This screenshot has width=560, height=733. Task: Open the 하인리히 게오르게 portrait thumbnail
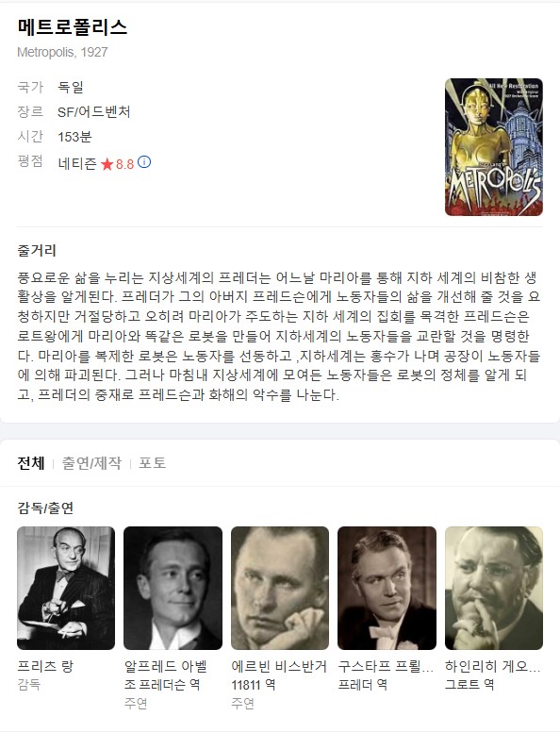494,588
